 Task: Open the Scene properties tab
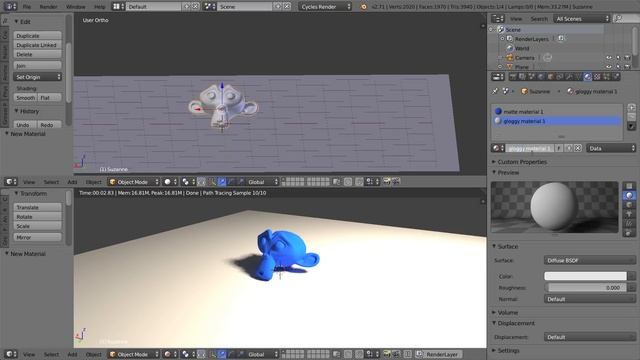pos(531,77)
